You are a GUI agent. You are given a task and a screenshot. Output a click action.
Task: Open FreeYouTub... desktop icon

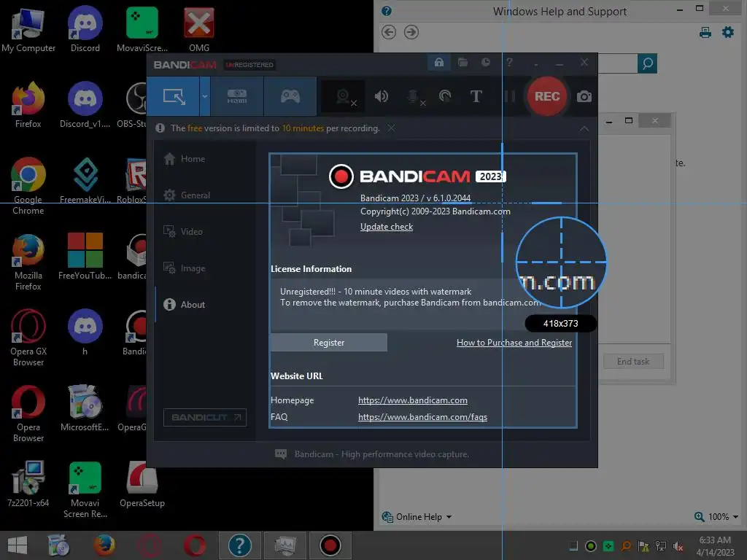pos(85,256)
